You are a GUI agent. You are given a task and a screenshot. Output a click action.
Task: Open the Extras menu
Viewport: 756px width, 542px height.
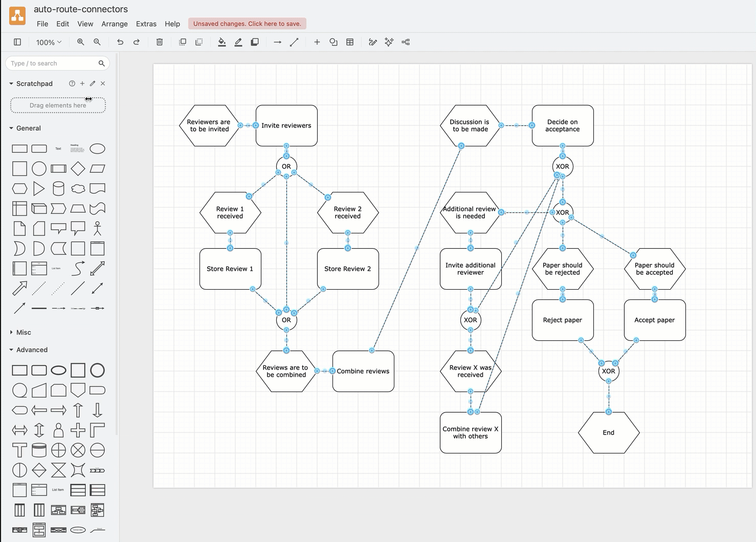(x=146, y=24)
